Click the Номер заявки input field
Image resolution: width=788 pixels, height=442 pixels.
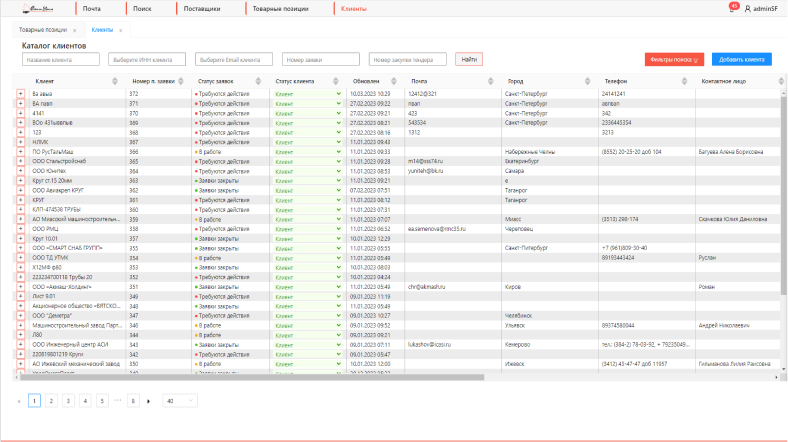321,59
